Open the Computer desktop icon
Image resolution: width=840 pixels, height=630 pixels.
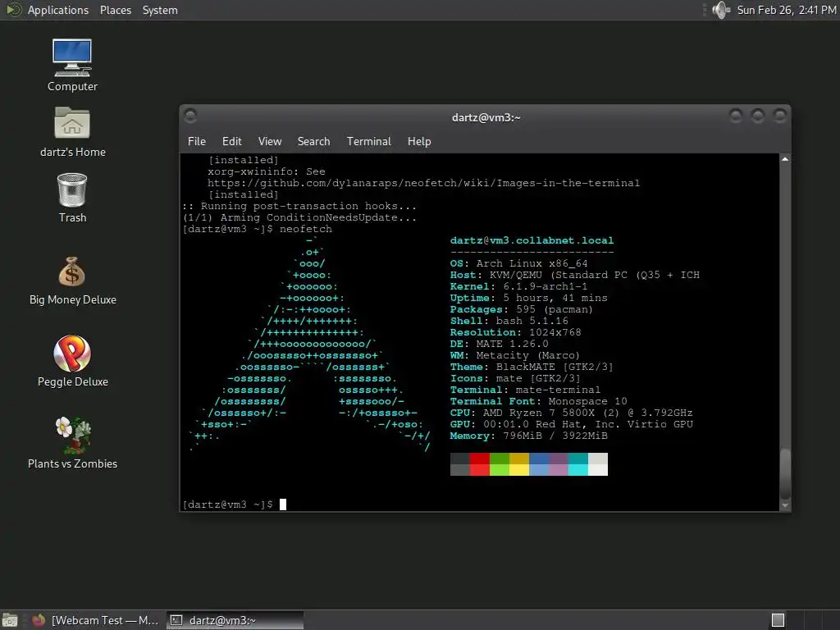pyautogui.click(x=72, y=65)
